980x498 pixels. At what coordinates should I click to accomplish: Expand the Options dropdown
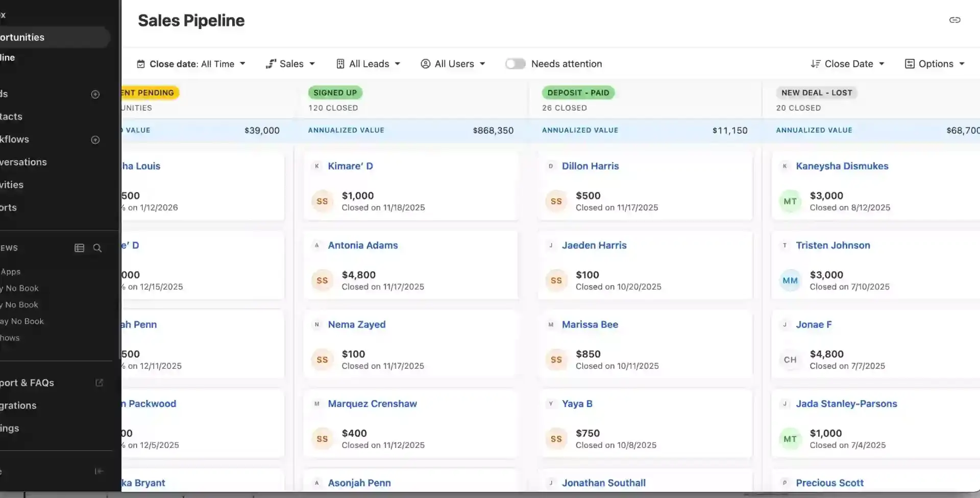tap(935, 64)
